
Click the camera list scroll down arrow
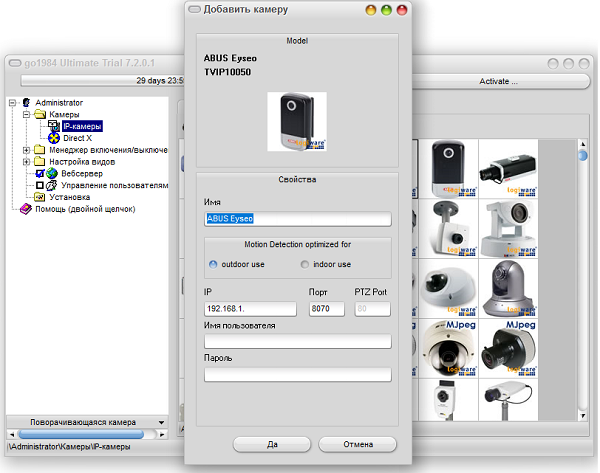click(583, 416)
